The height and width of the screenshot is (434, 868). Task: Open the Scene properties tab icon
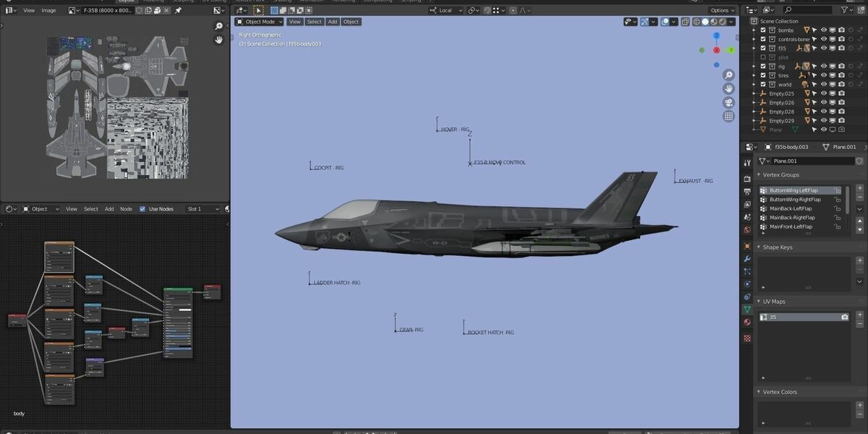pos(747,218)
